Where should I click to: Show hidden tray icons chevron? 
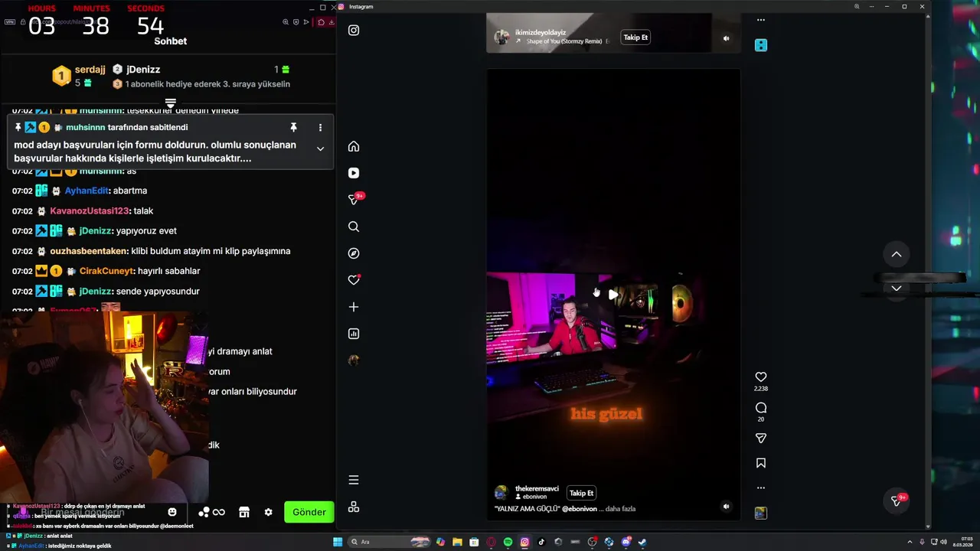(x=910, y=542)
